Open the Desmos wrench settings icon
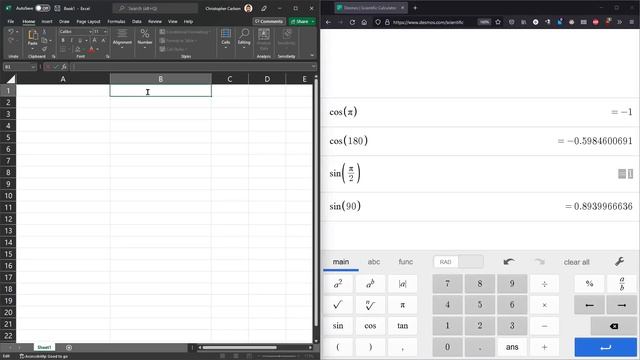The width and height of the screenshot is (640, 360). [x=619, y=262]
